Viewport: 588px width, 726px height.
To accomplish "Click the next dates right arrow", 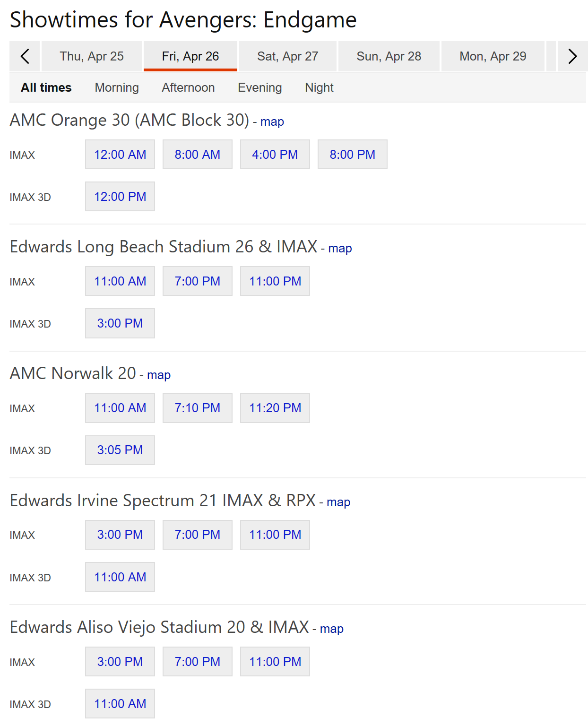I will [x=572, y=56].
